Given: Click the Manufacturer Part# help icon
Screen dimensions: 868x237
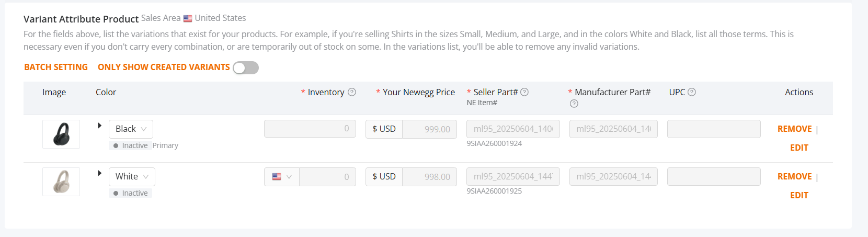Looking at the screenshot, I should 574,104.
